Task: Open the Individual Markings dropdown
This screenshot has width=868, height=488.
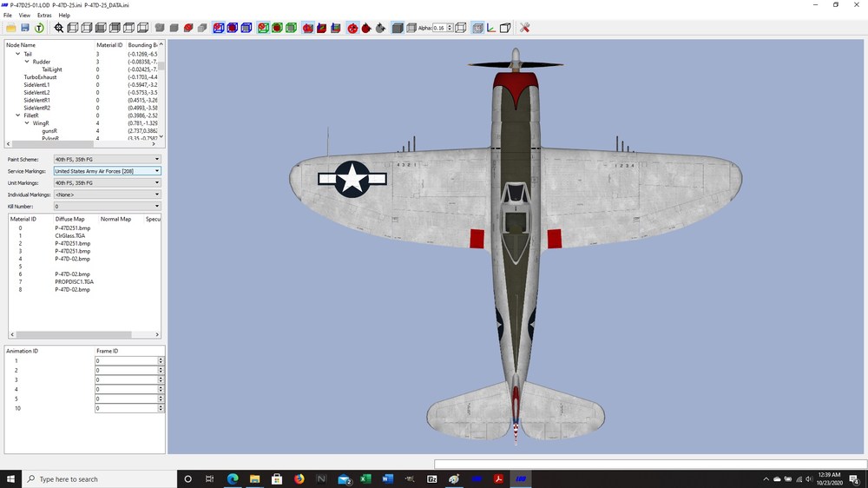Action: 107,195
